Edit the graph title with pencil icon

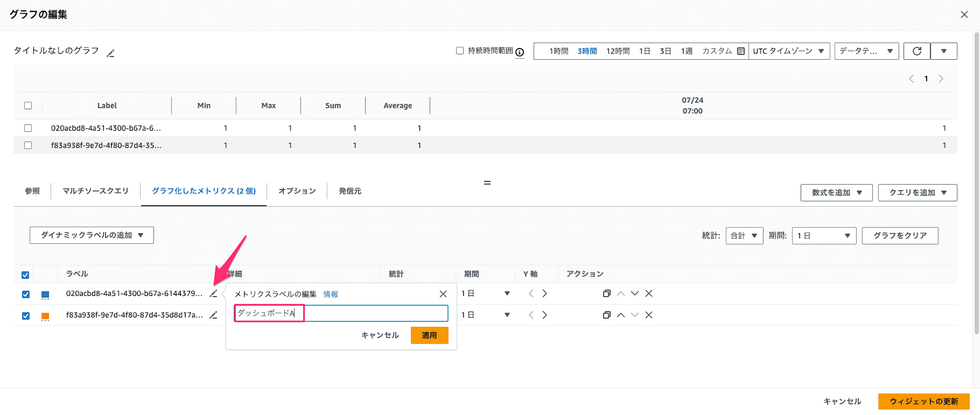111,53
